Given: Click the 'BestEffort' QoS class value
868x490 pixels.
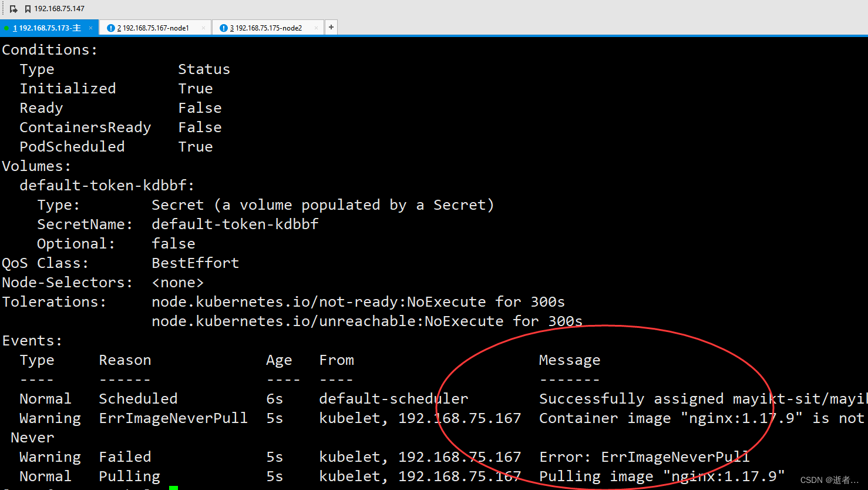Looking at the screenshot, I should pyautogui.click(x=196, y=263).
